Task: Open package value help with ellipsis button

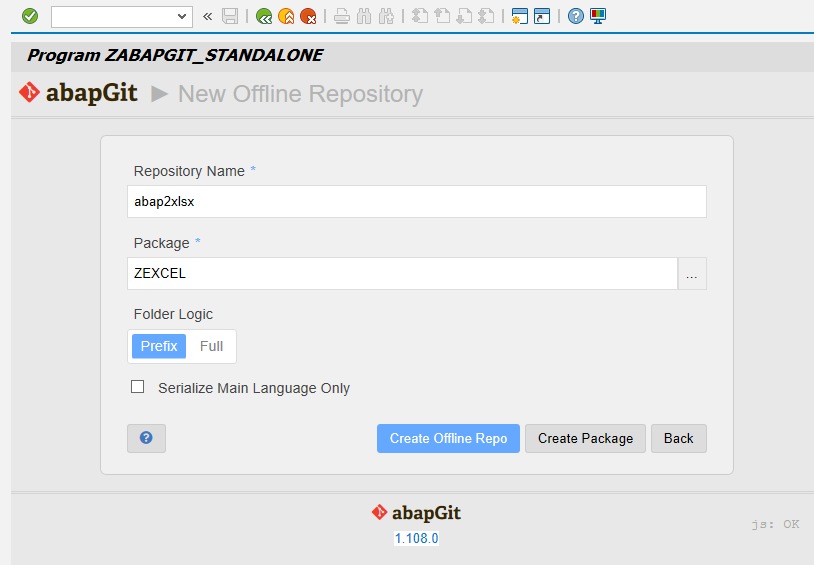Action: tap(692, 274)
